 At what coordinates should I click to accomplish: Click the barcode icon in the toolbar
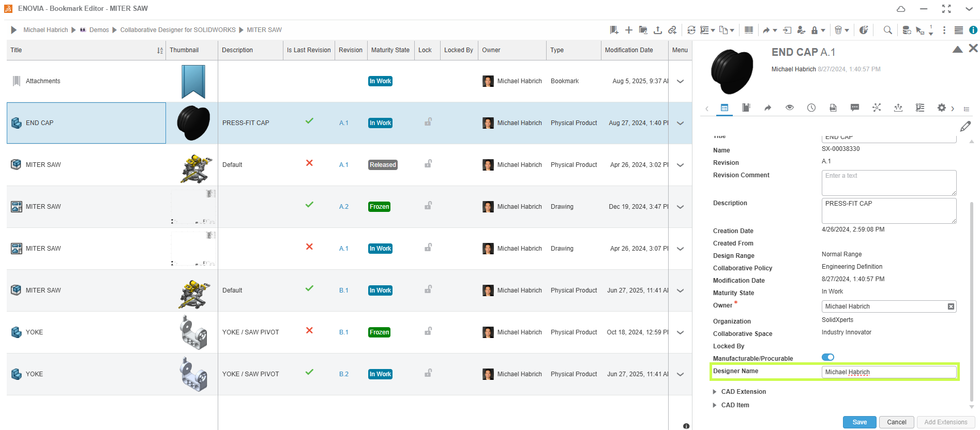coord(748,30)
